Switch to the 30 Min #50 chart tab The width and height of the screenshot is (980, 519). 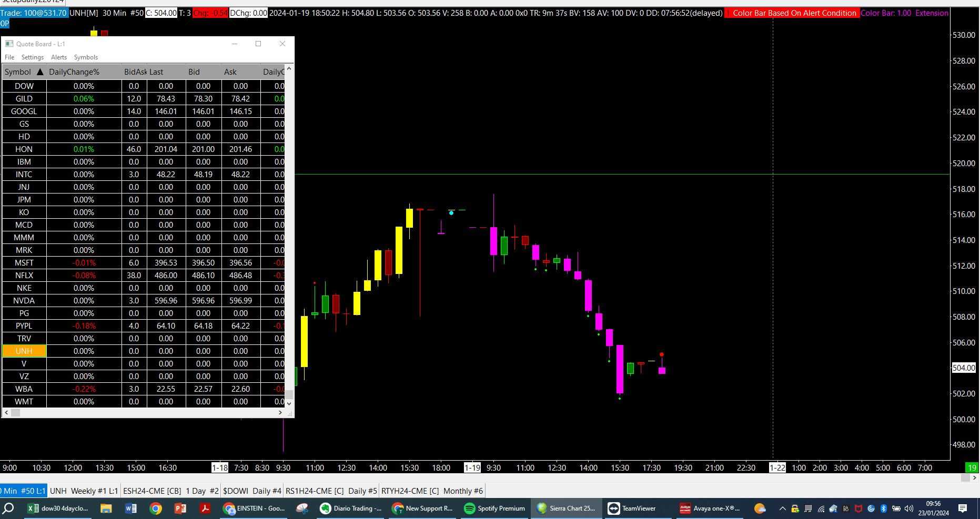(24, 491)
